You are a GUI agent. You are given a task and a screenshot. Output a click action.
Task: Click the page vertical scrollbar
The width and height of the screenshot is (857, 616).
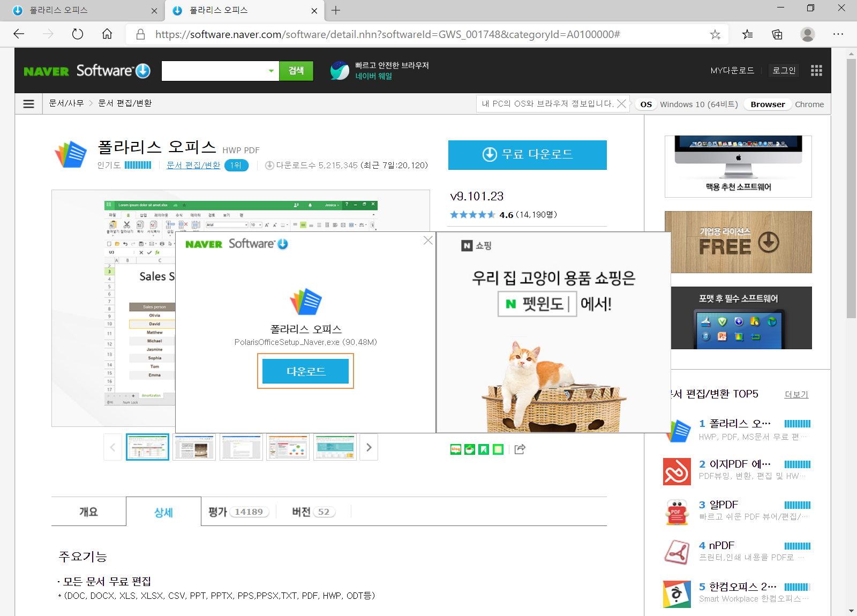851,189
